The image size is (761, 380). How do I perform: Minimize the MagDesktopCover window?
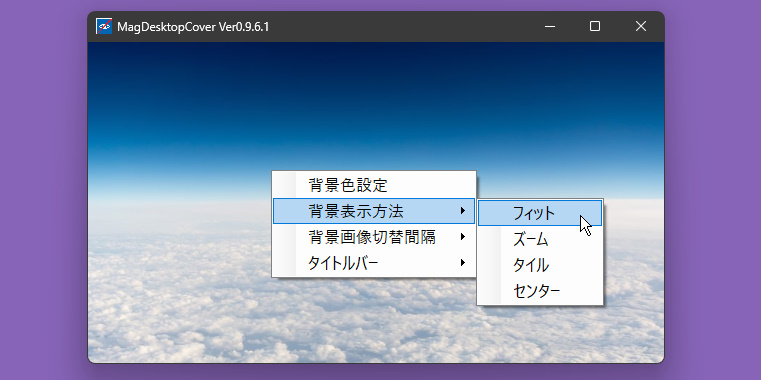550,26
